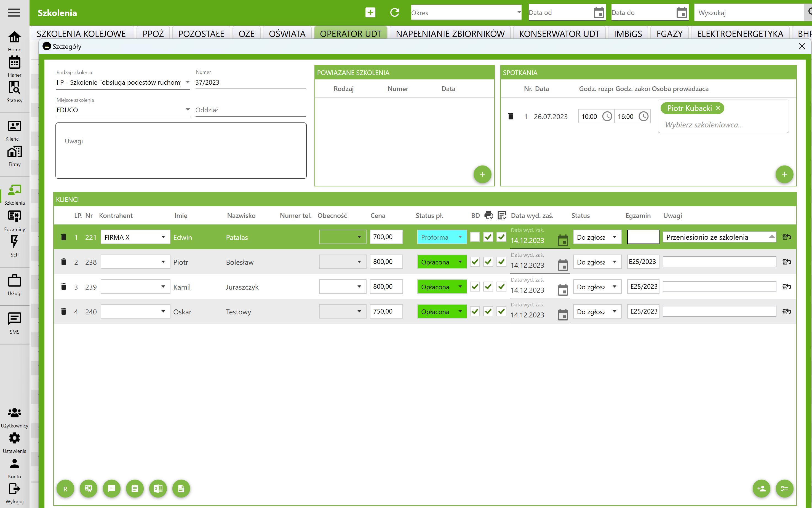Open the Okres period dropdown
Image resolution: width=812 pixels, height=508 pixels.
(x=466, y=13)
